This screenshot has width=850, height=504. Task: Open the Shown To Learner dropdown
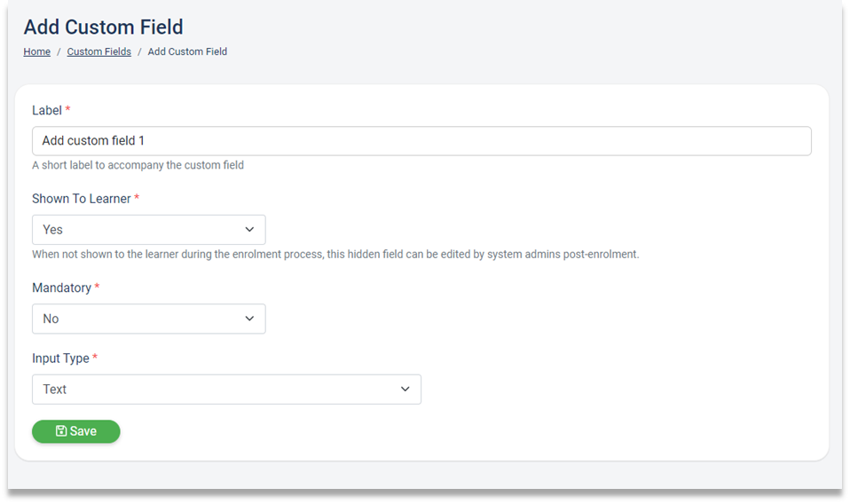click(x=148, y=230)
